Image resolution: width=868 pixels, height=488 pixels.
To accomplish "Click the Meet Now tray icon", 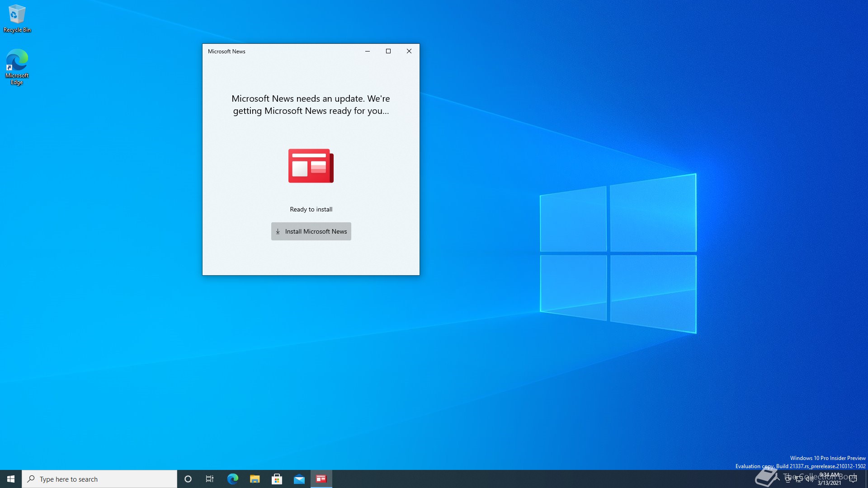I will pos(788,479).
